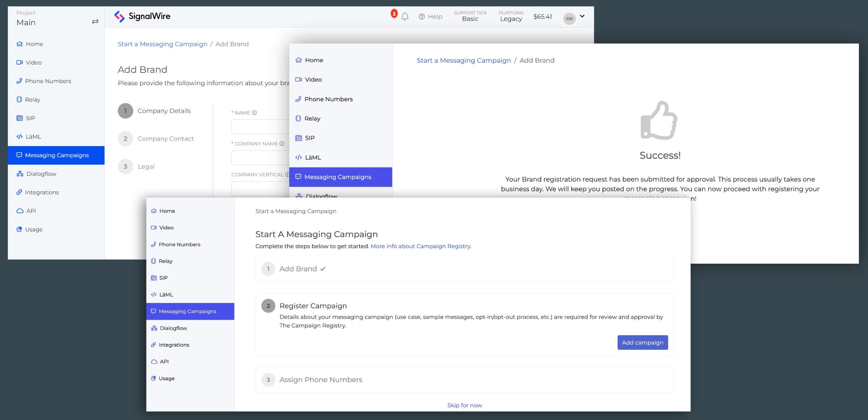The image size is (868, 420).
Task: Click Start a Messaging Campaign breadcrumb in Success window
Action: pyautogui.click(x=464, y=60)
